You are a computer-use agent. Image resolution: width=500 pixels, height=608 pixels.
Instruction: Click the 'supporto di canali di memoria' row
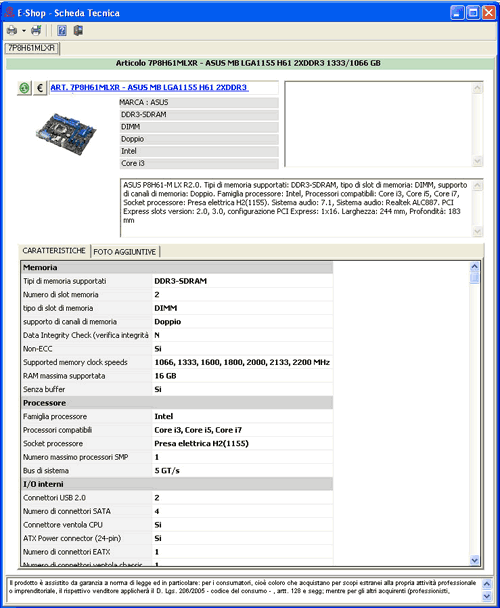[177, 322]
